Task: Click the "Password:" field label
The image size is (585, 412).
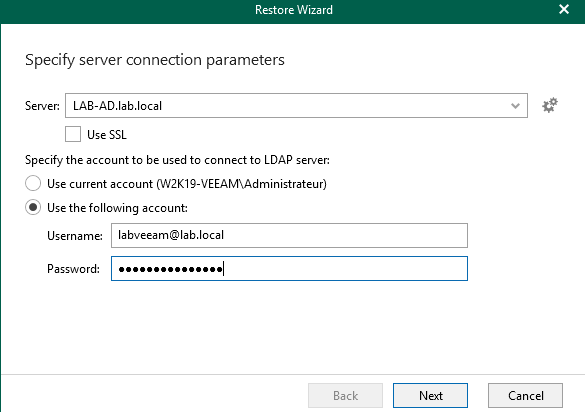Action: point(73,269)
